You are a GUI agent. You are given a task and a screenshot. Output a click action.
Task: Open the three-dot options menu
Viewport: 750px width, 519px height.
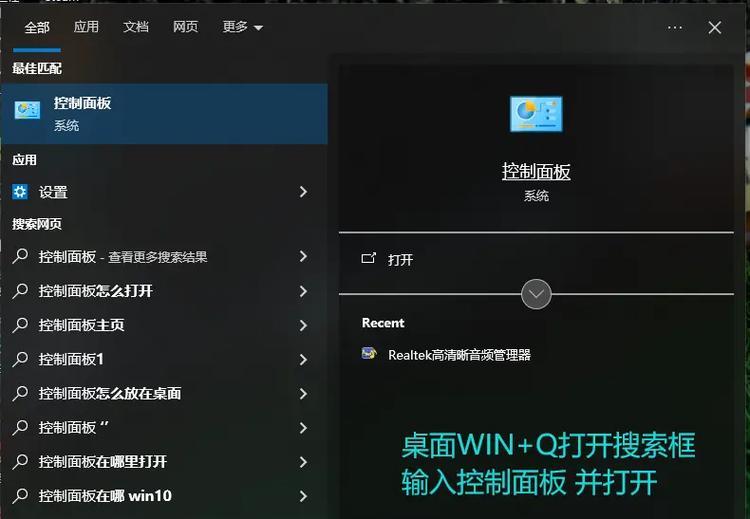tap(675, 27)
